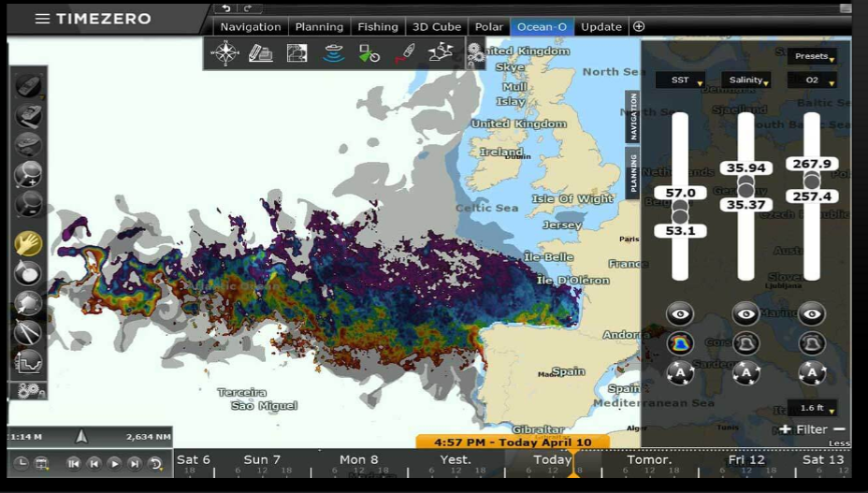The width and height of the screenshot is (868, 493).
Task: Expand the SST parameter dropdown
Action: (x=680, y=80)
